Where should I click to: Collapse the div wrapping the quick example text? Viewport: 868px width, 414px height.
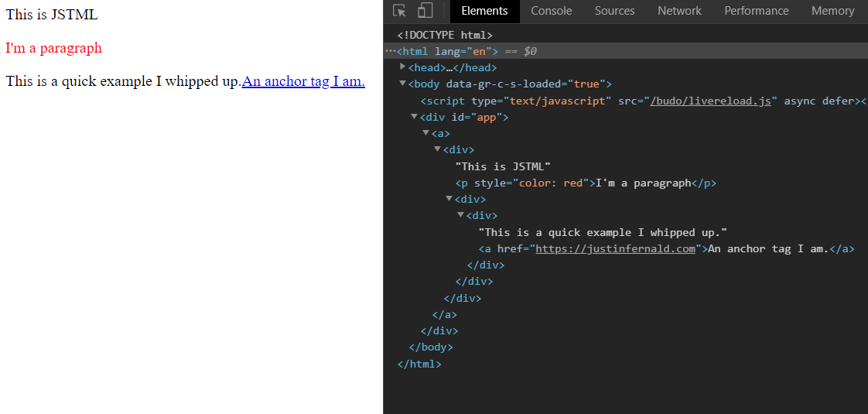pyautogui.click(x=460, y=215)
